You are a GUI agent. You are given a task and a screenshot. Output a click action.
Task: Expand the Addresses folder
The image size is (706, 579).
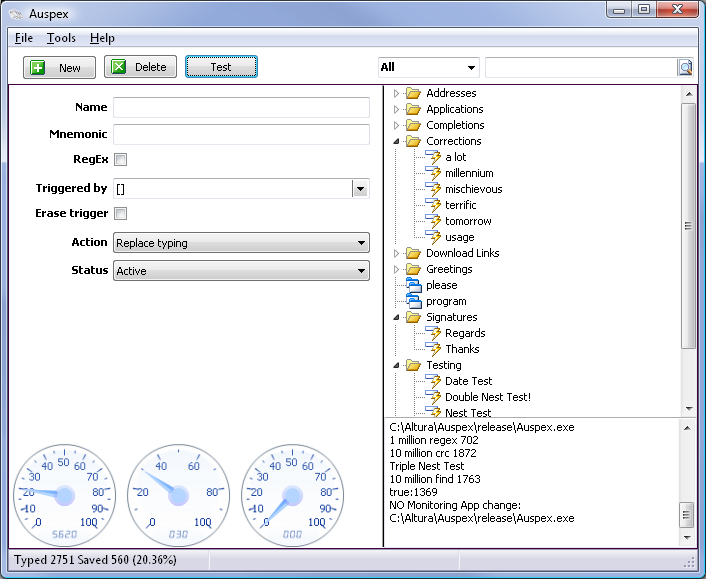[396, 93]
